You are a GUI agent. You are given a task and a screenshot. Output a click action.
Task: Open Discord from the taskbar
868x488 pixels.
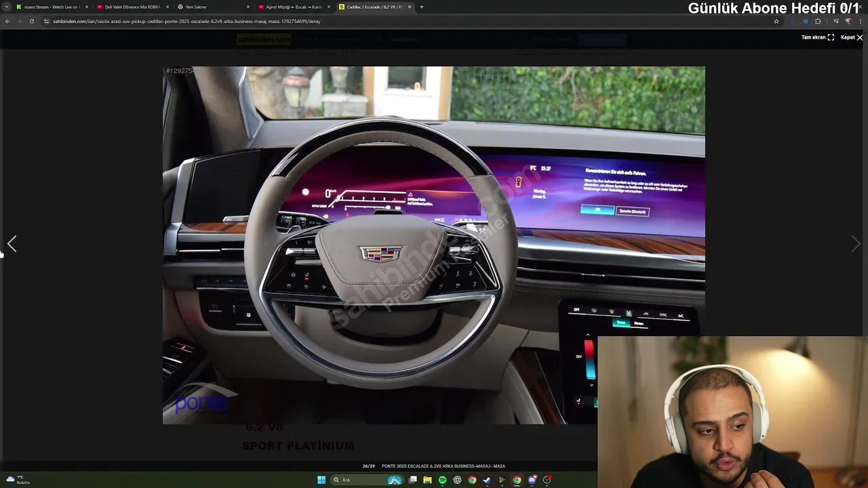click(532, 480)
